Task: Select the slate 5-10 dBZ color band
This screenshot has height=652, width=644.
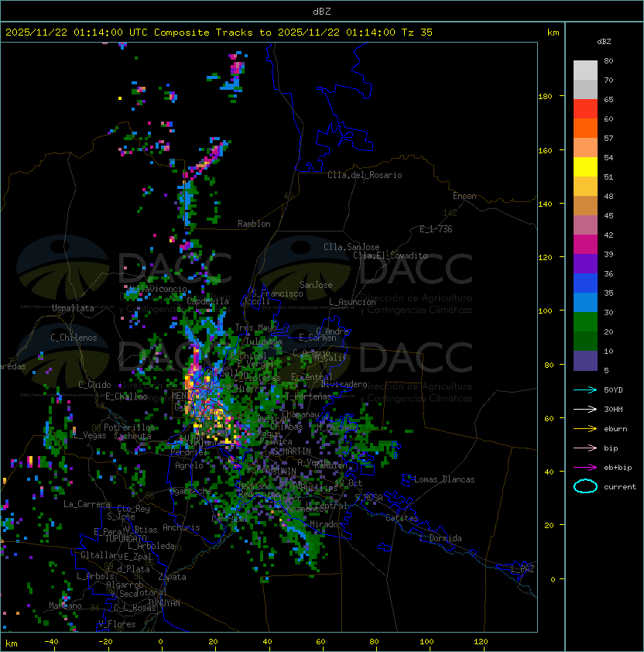Action: pyautogui.click(x=585, y=361)
